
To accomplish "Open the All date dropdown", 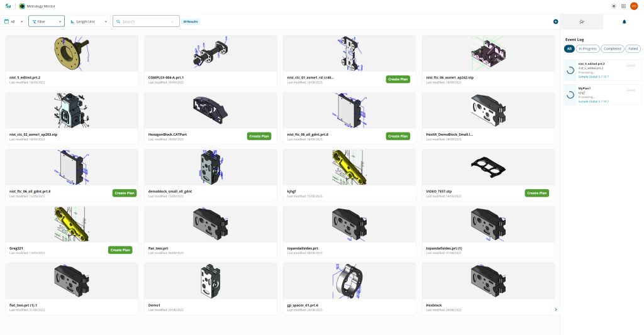I will [x=16, y=21].
